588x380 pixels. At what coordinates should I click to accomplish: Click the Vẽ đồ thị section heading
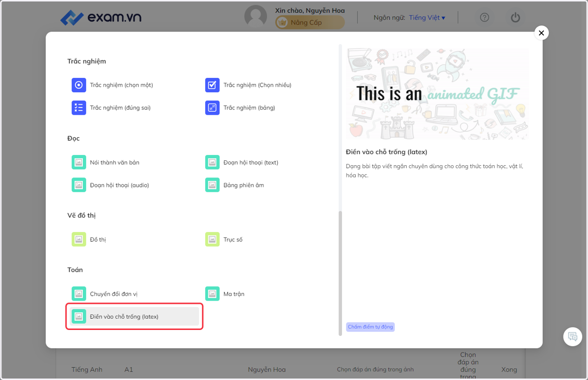81,215
